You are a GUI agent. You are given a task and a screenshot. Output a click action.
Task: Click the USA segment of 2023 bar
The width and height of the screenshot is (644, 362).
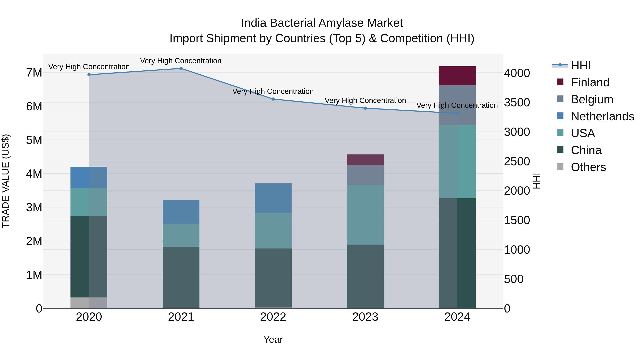coord(365,215)
